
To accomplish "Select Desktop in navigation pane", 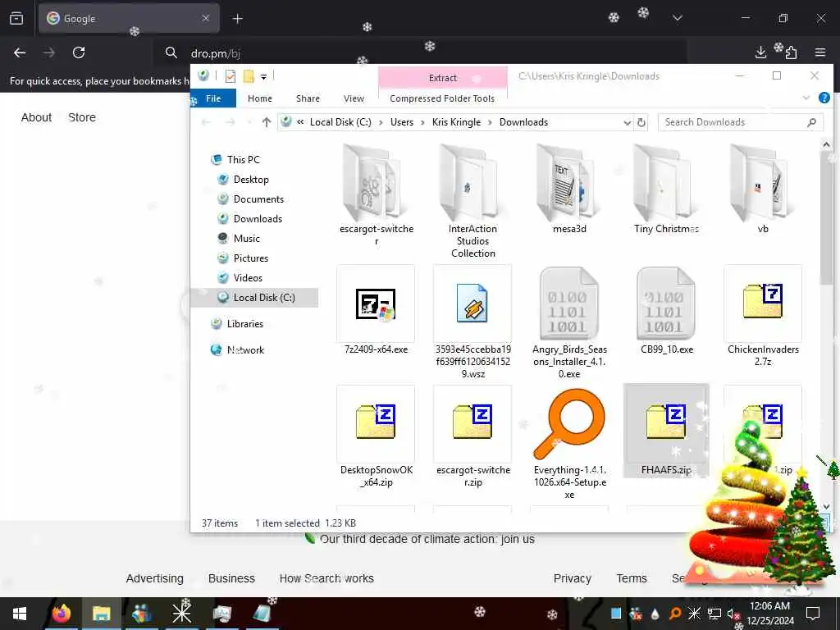I will point(251,180).
